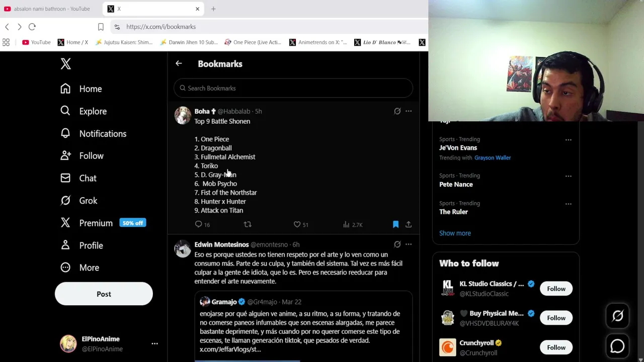Open more options for The Ruler trend

[x=568, y=204]
